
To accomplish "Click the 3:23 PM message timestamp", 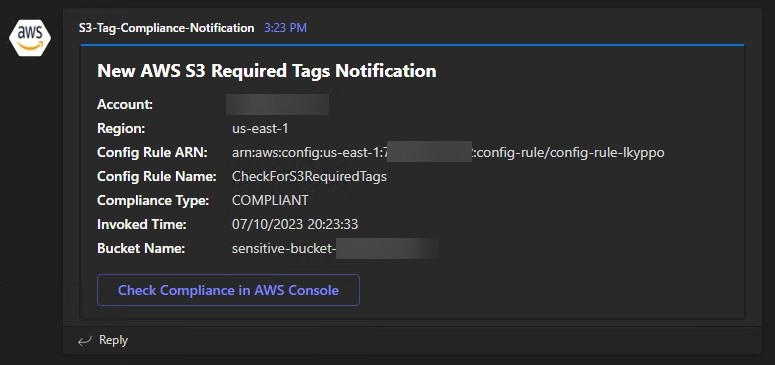I will (x=286, y=28).
